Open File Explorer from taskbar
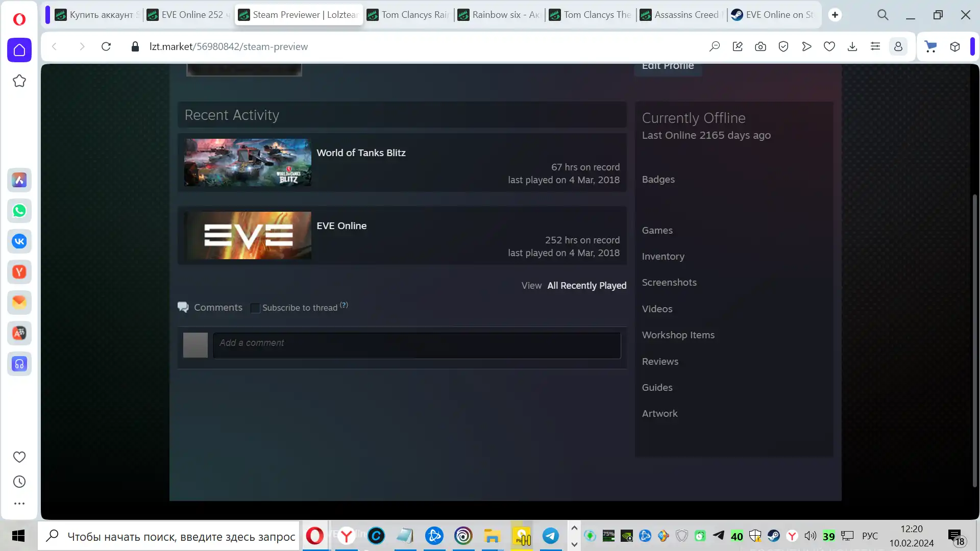 (492, 536)
